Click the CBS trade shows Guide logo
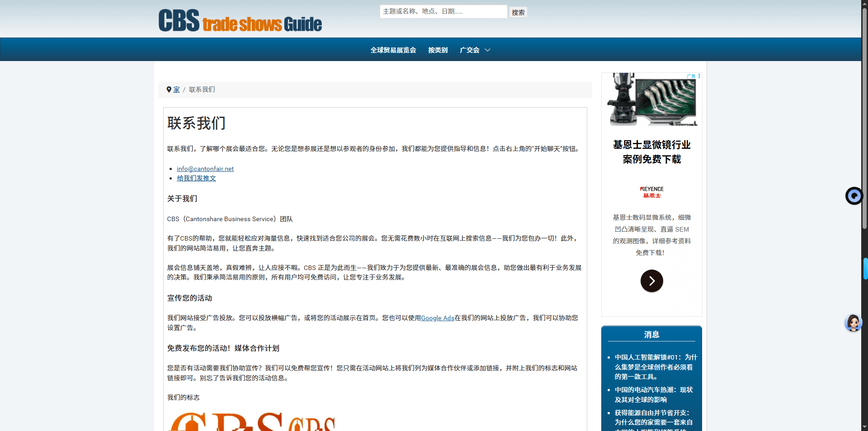The width and height of the screenshot is (868, 431). tap(240, 21)
